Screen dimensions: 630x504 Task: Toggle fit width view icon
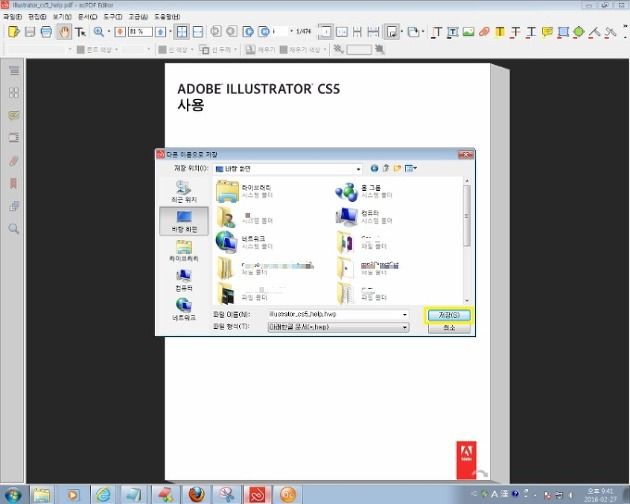click(198, 32)
